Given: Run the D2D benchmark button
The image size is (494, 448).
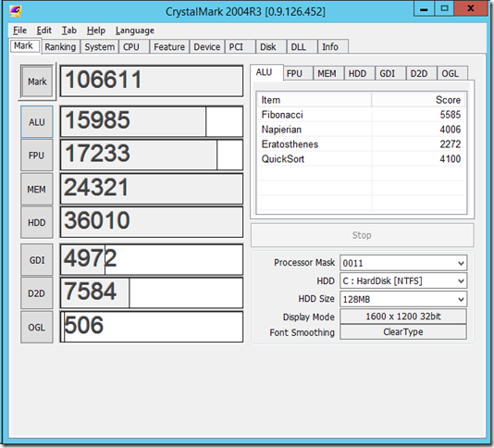Looking at the screenshot, I should [x=37, y=293].
